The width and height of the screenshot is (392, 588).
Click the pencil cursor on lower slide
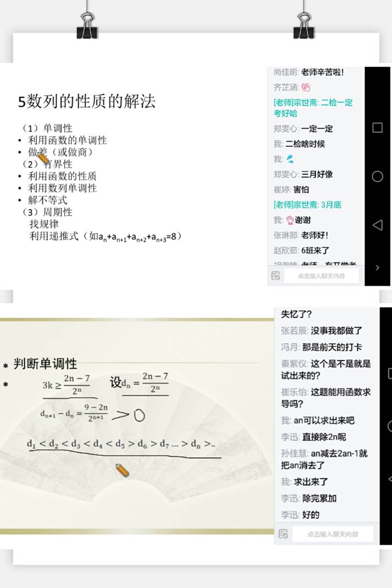(x=122, y=470)
